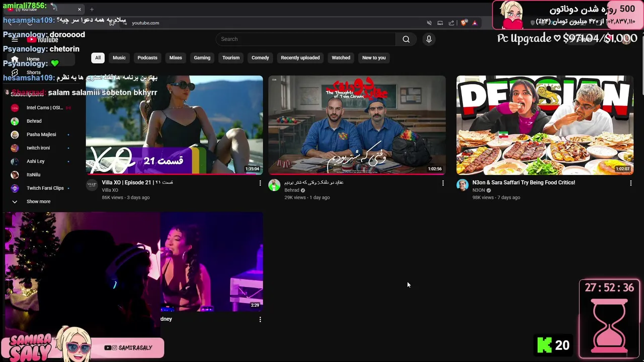Click Twitch Farsi Clips sidebar avatar
Image resolution: width=644 pixels, height=362 pixels.
pyautogui.click(x=15, y=188)
